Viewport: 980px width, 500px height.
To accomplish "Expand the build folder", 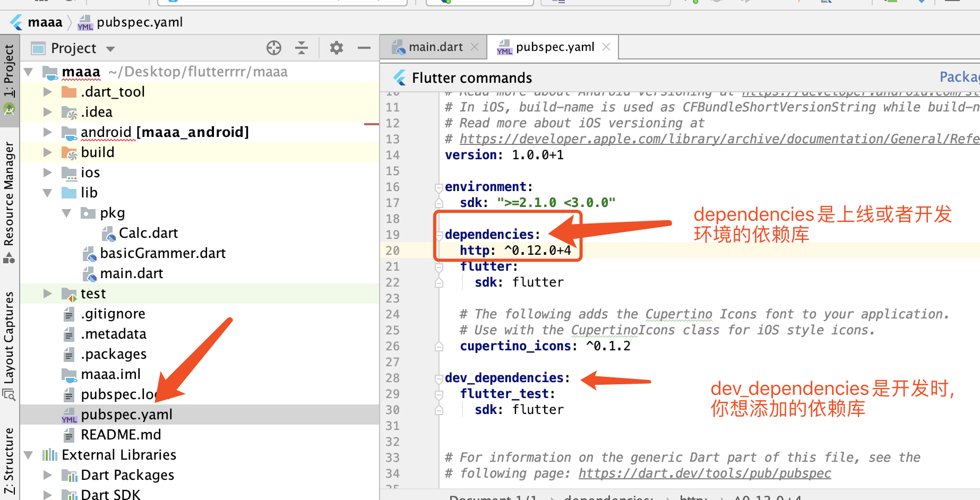I will (48, 152).
